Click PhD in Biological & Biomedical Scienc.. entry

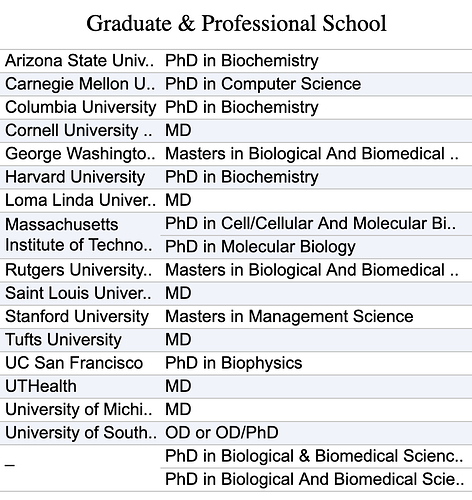pos(316,456)
